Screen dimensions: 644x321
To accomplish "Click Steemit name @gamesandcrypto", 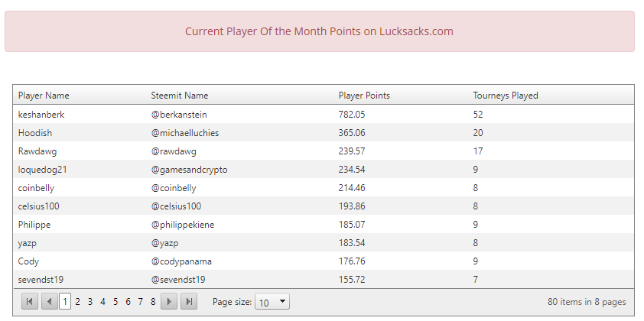I will pos(190,170).
